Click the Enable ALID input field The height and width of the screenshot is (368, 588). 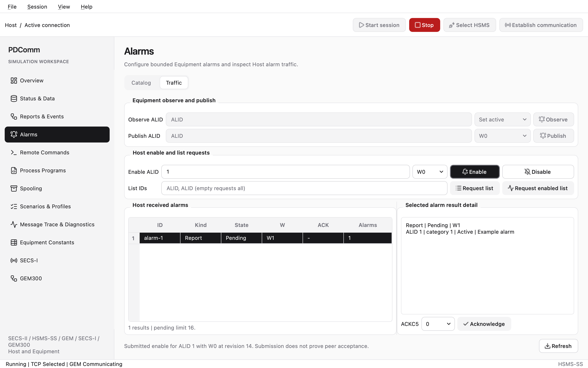[285, 172]
